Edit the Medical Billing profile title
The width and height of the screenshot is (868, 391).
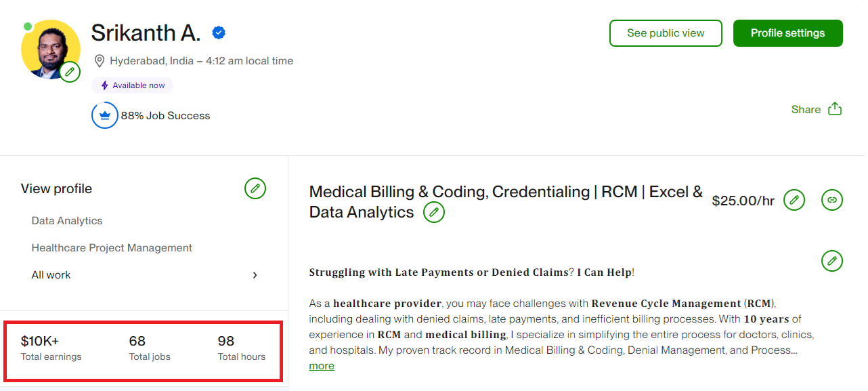pos(434,212)
